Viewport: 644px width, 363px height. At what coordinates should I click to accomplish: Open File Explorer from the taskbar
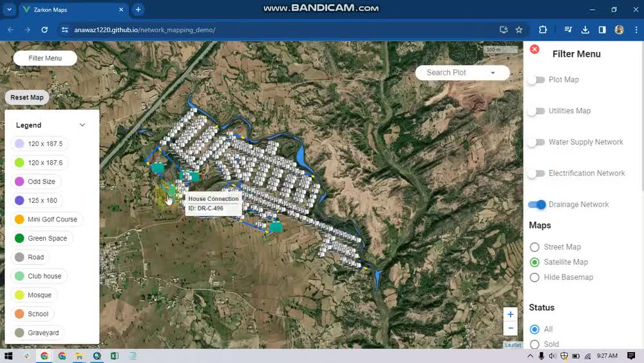click(x=79, y=356)
